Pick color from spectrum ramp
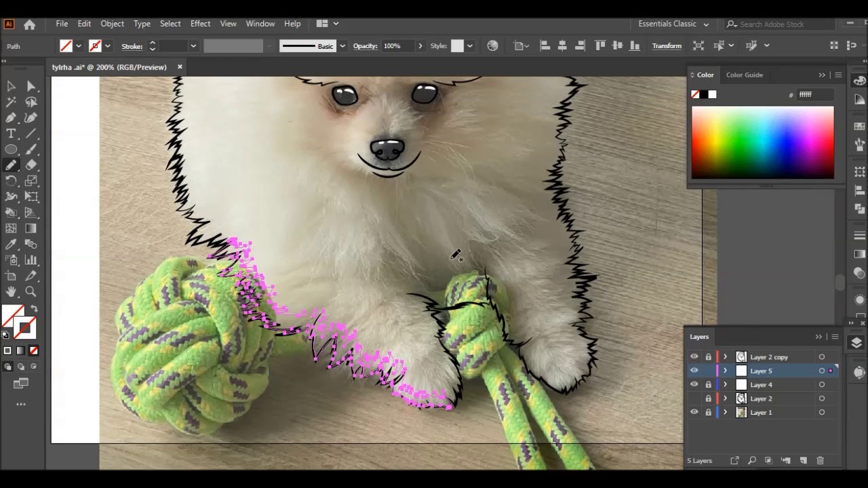Screen dimensions: 868x488 coord(763,142)
